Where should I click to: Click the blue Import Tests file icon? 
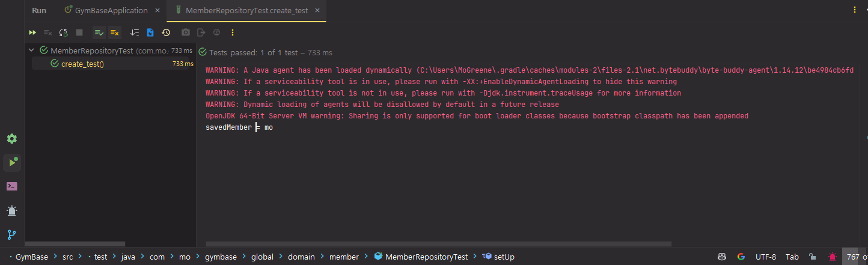click(x=150, y=32)
